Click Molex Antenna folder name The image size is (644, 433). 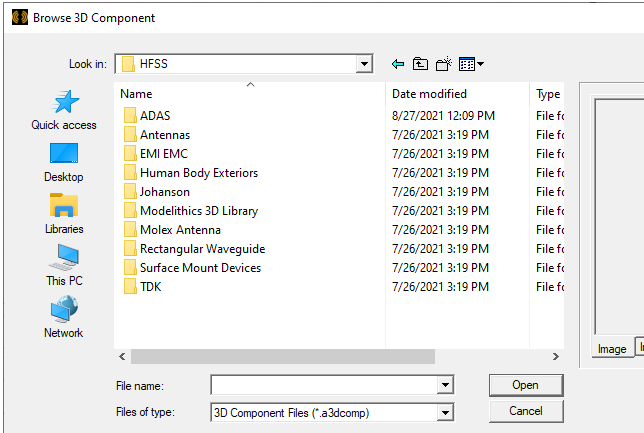point(180,230)
